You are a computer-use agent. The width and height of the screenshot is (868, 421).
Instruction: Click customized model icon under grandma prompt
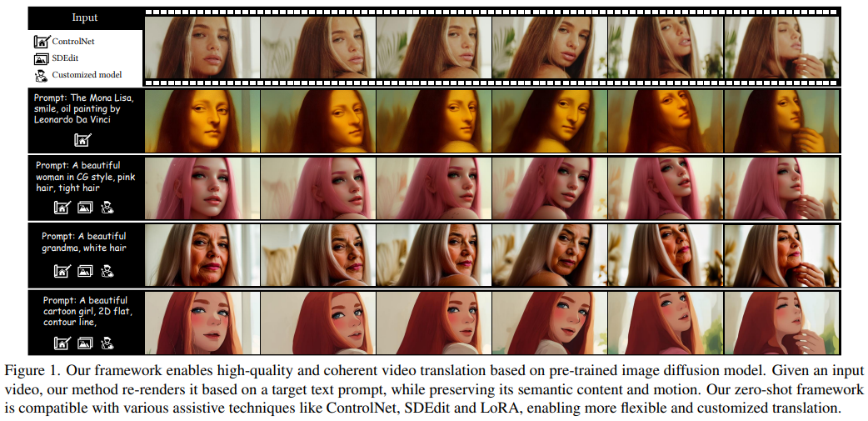[x=107, y=271]
